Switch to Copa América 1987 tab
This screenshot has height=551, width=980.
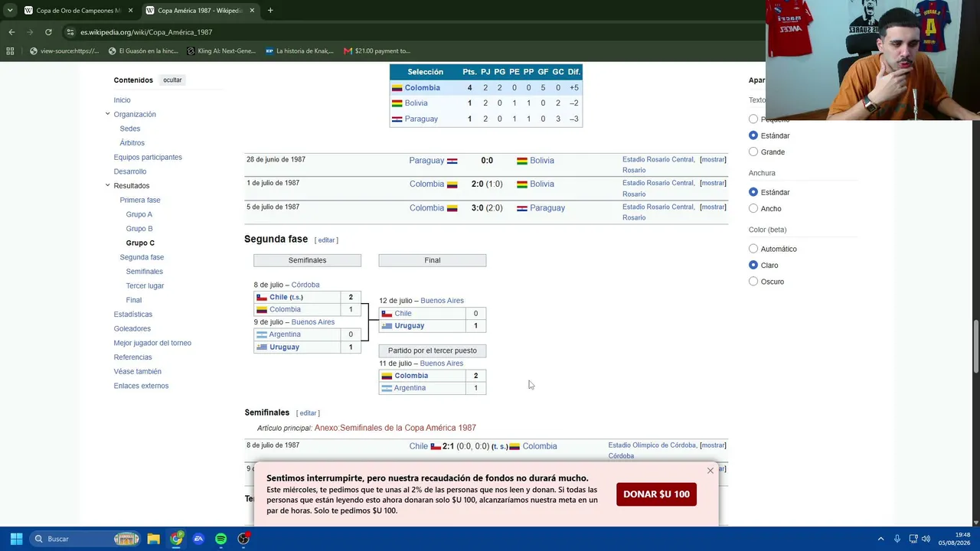(x=201, y=11)
